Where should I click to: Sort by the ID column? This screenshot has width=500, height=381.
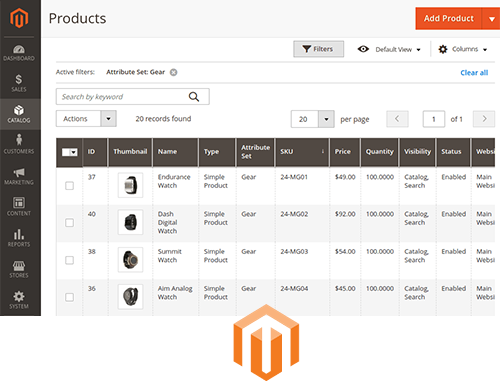point(95,152)
